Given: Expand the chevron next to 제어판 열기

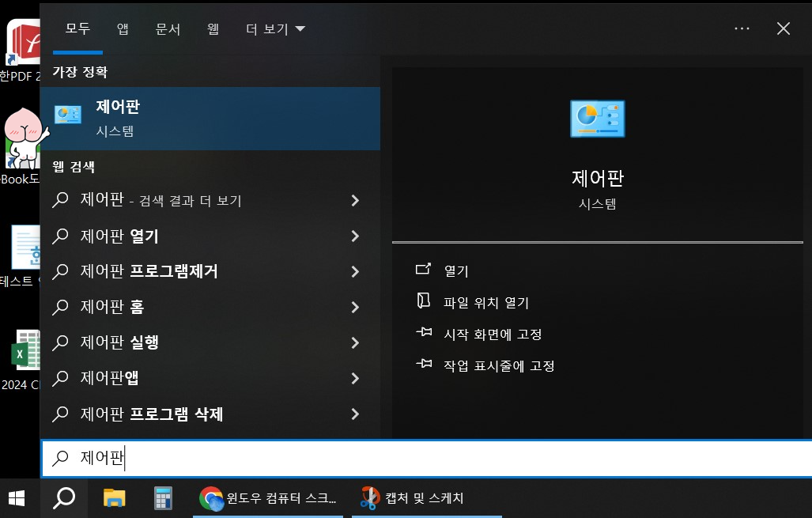Looking at the screenshot, I should 354,236.
